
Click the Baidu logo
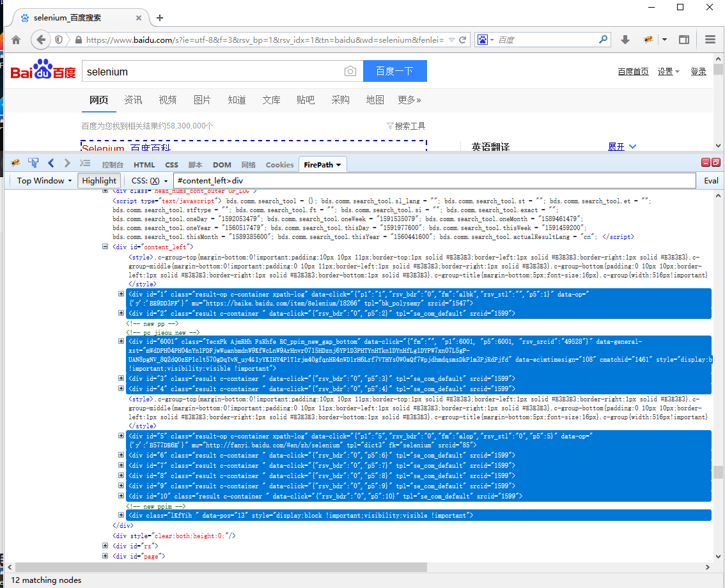[x=43, y=69]
